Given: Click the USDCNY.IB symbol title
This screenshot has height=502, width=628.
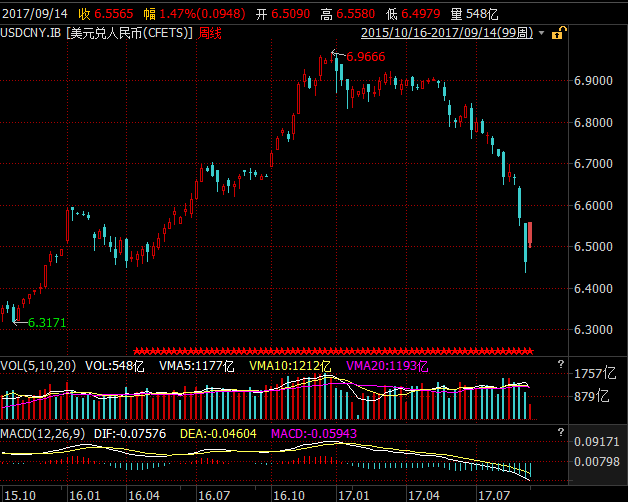Looking at the screenshot, I should [32, 33].
